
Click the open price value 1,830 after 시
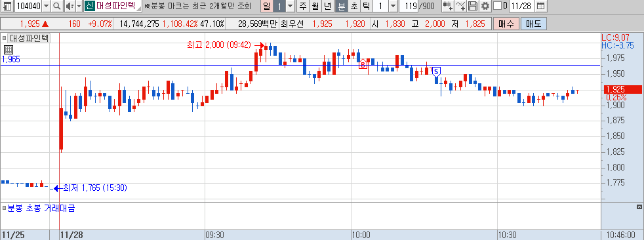[395, 24]
